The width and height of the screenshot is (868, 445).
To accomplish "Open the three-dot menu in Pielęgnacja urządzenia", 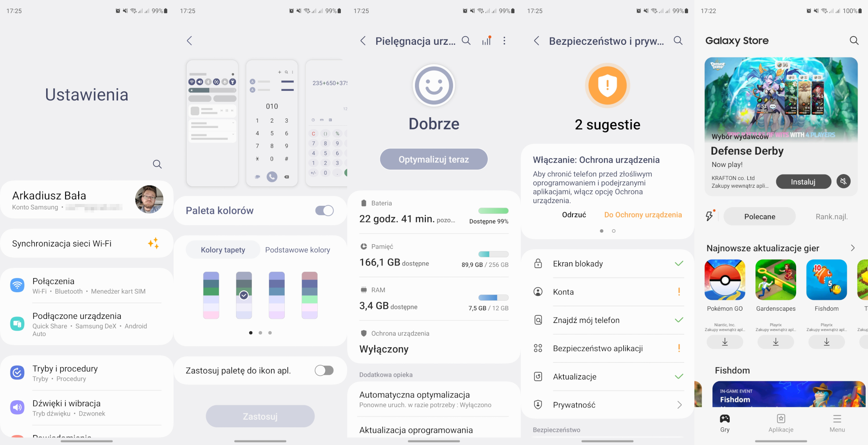I will [x=504, y=41].
